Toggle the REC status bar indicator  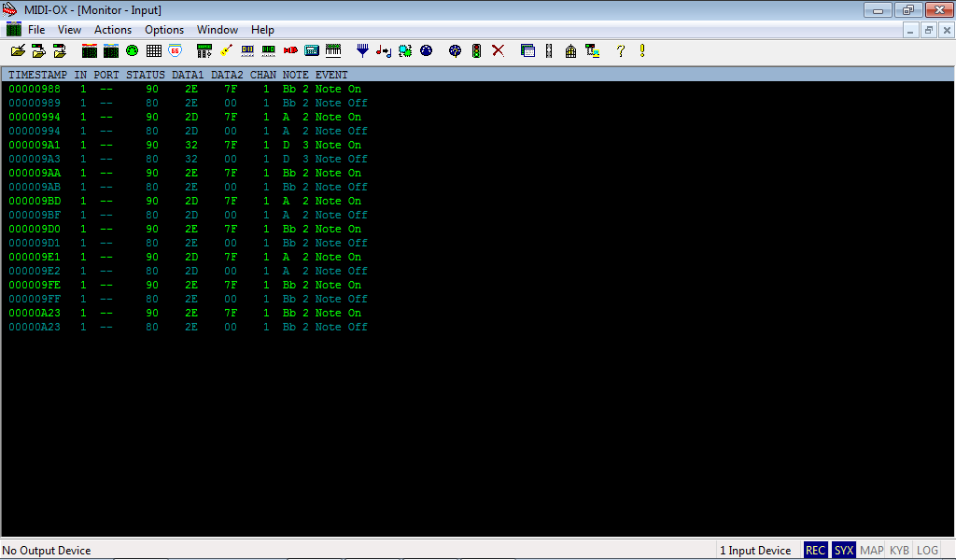(815, 551)
